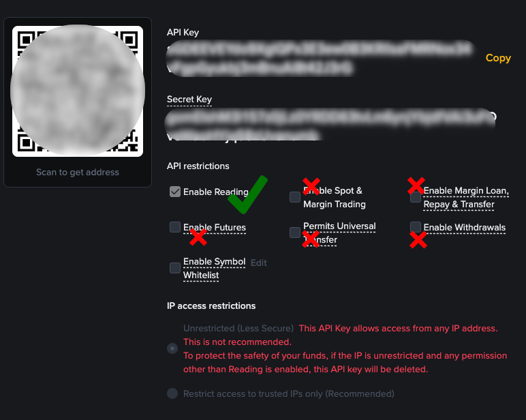
Task: Check Enable Spot & Margin Trading
Action: (295, 197)
